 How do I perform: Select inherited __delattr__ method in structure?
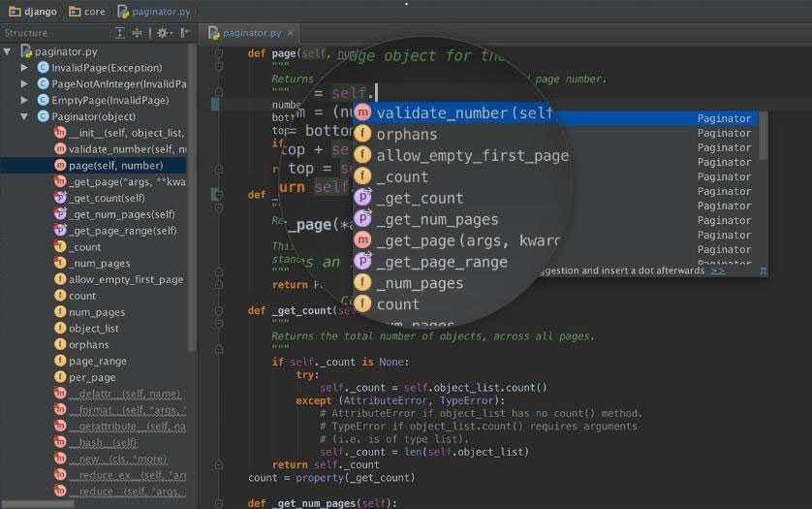(125, 394)
